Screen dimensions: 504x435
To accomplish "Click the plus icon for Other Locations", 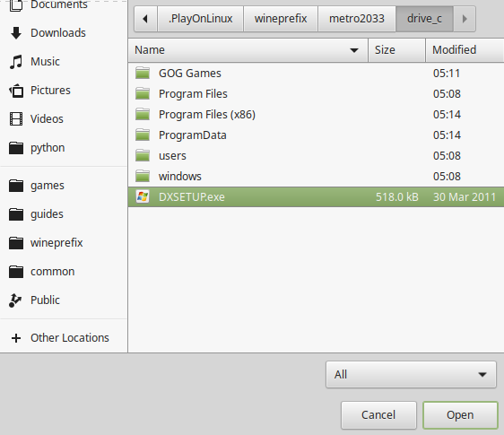I will (x=16, y=338).
